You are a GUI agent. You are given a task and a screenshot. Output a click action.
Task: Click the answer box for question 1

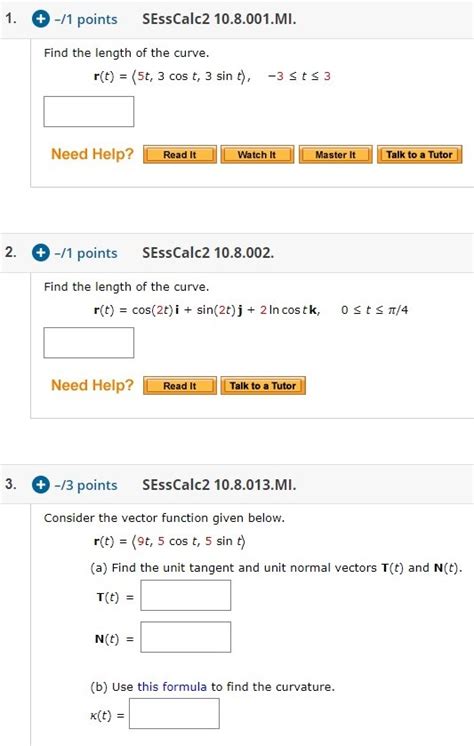(89, 111)
